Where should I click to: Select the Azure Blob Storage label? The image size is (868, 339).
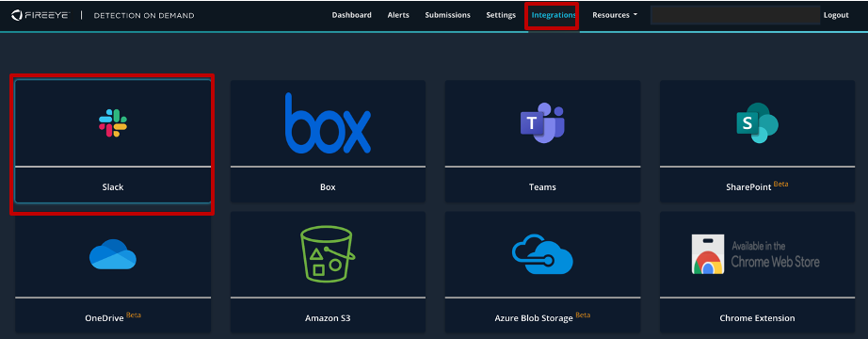click(542, 317)
